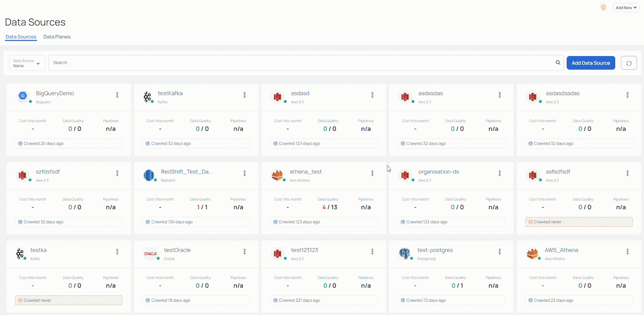644x315 pixels.
Task: Click 'Crawled 18 days ago' on testOracle
Action: click(x=196, y=300)
